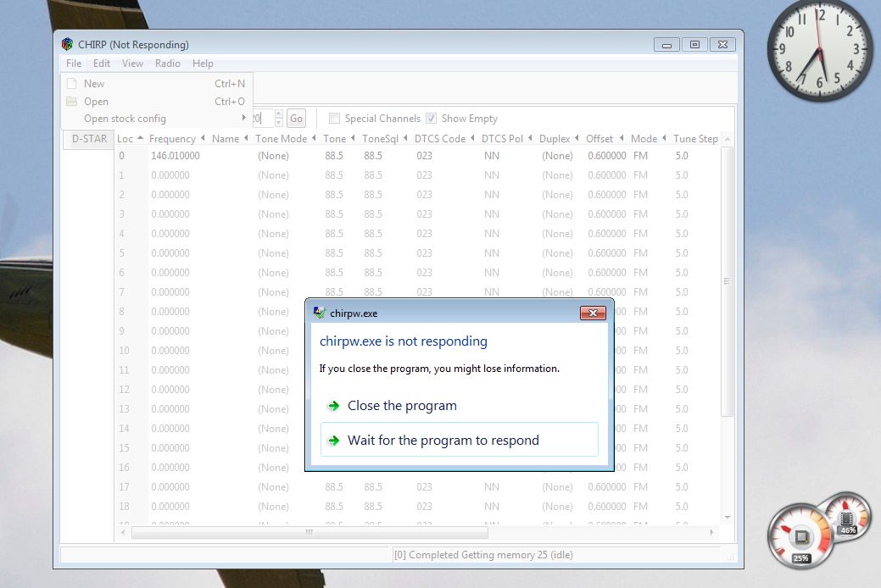The image size is (881, 588).
Task: Click the green arrow beside Wait for the program
Action: click(x=334, y=441)
